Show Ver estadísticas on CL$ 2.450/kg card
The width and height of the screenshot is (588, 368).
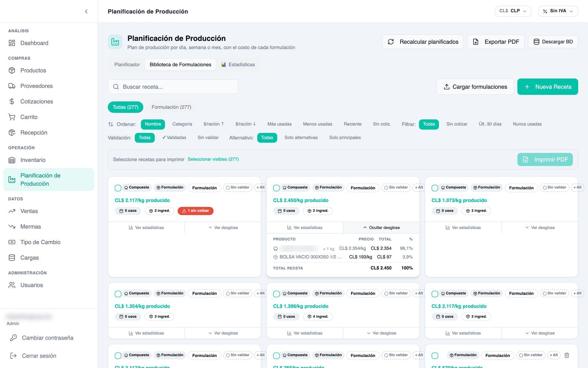[x=305, y=227]
